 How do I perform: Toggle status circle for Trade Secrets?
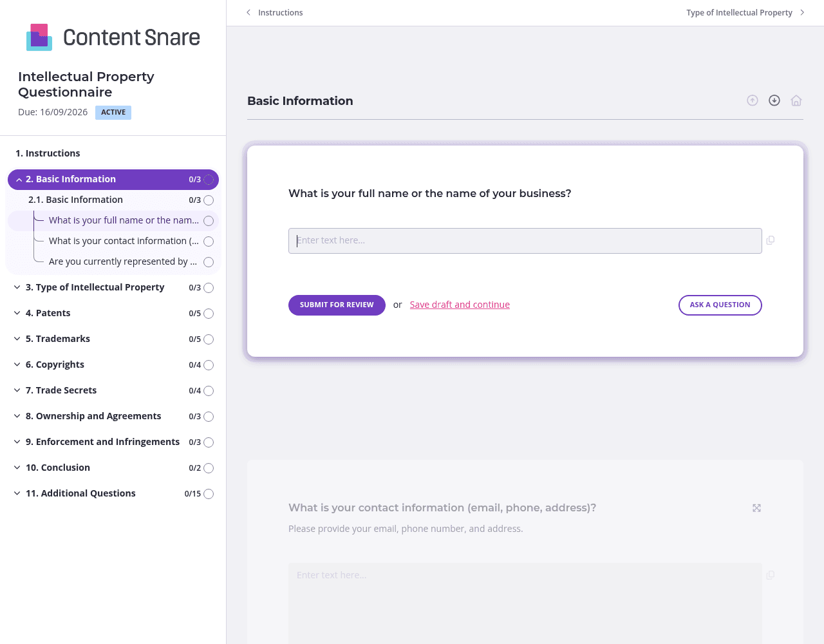point(209,391)
